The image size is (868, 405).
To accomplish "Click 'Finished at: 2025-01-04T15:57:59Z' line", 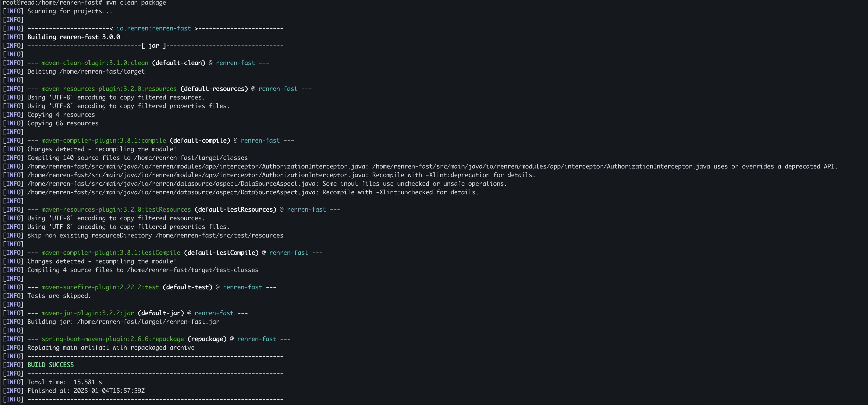I will pyautogui.click(x=86, y=391).
